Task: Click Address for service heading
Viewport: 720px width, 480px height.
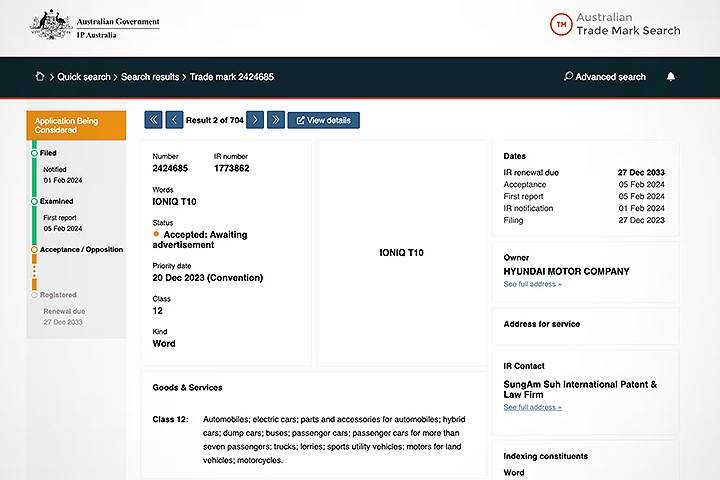Action: point(542,324)
